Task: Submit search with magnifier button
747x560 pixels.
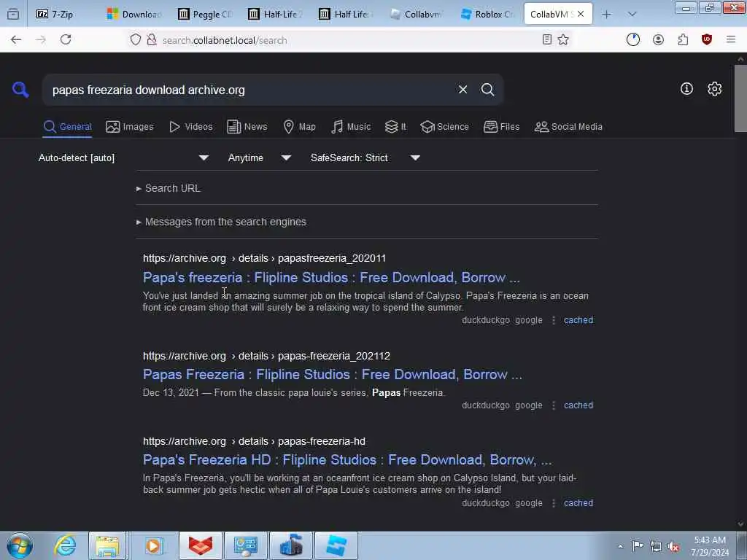Action: (x=487, y=90)
